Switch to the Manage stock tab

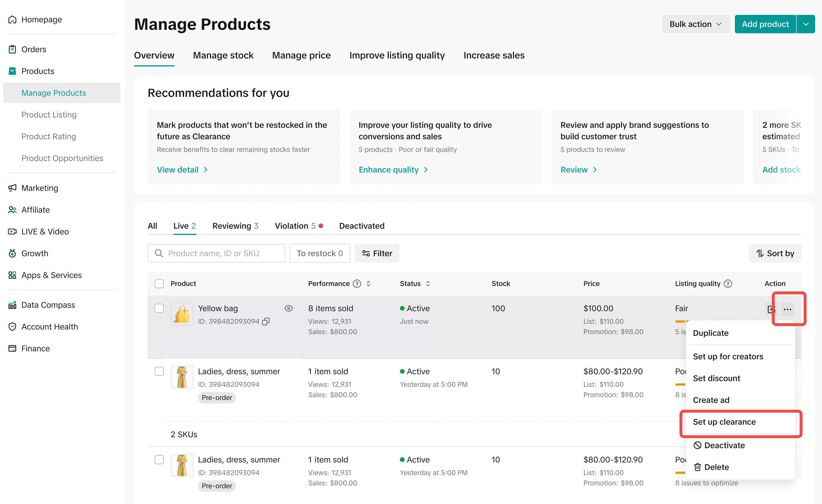tap(223, 55)
